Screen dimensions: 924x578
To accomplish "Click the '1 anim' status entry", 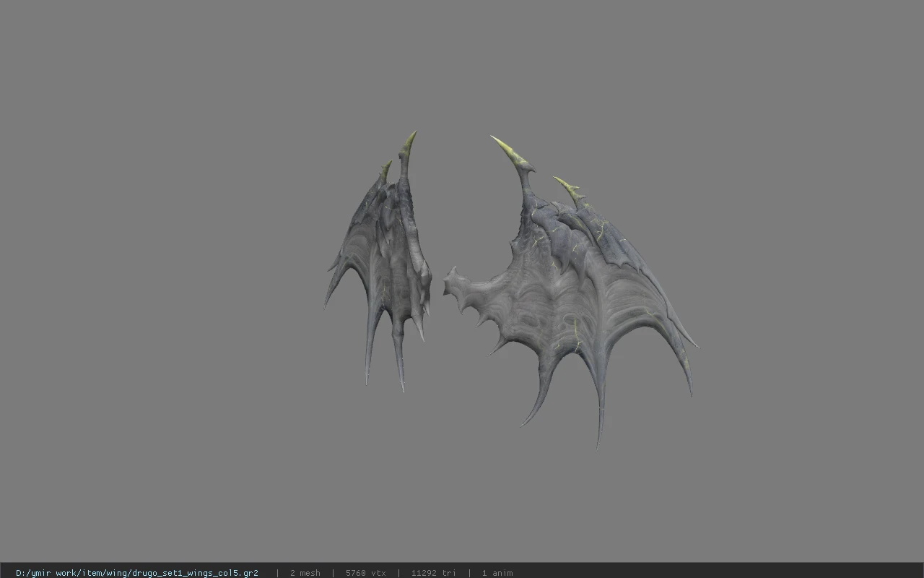I will click(497, 573).
